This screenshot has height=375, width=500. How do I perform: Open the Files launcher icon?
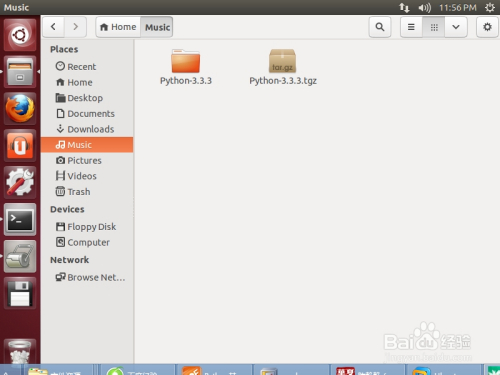pos(20,72)
